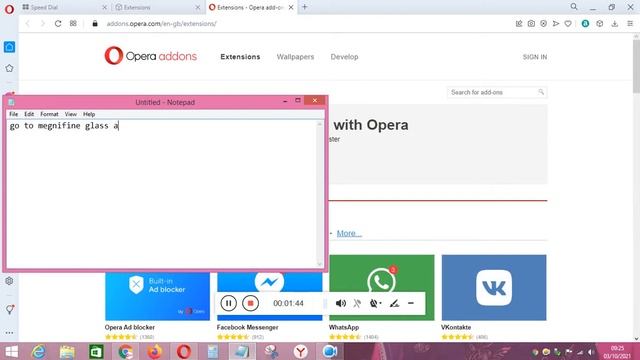
Task: Open the Downloads arrow icon in Opera toolbar
Action: [615, 24]
